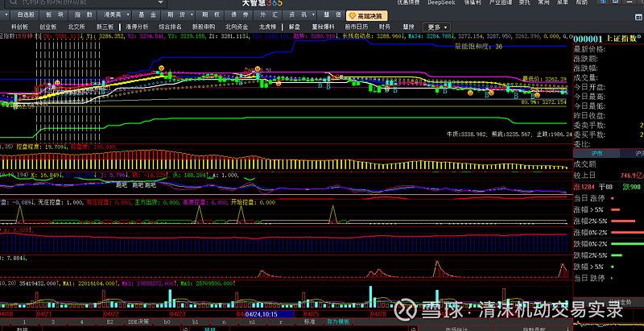Select the 存为模板 bottom tab
The image size is (644, 331).
338,322
